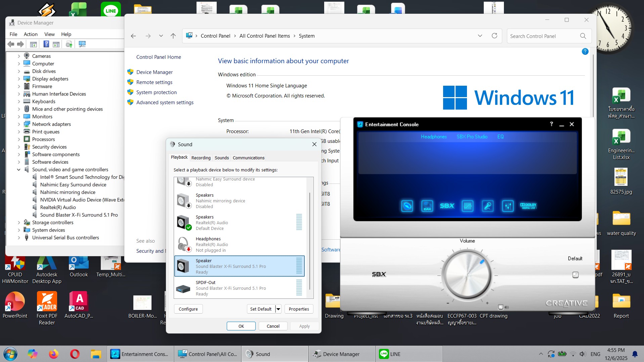Click the microphone icon in Entertainment Console
Viewport: 644px width, 362px height.
487,206
